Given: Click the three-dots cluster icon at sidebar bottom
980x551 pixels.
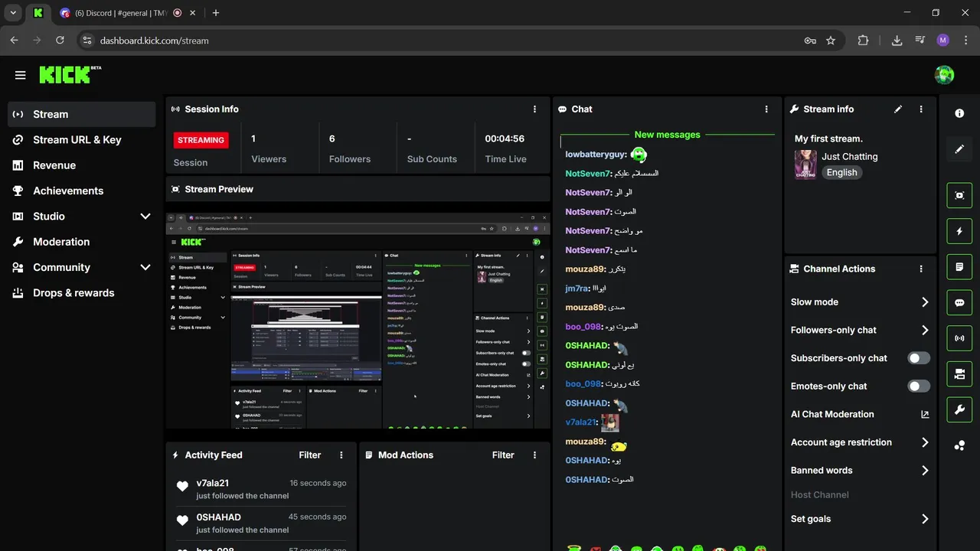Looking at the screenshot, I should click(x=959, y=445).
